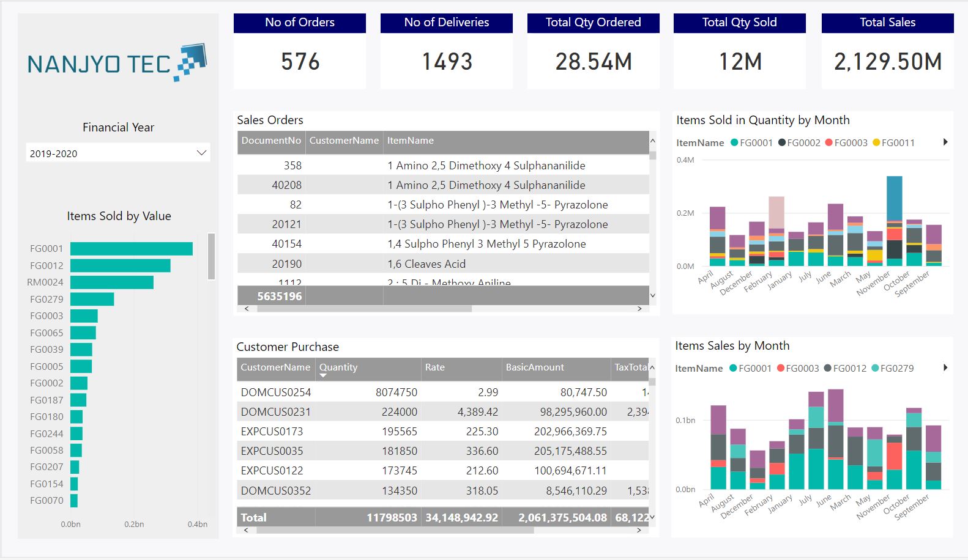Select FG0001 legend dot in Items Sold in Quantity
This screenshot has height=560, width=968.
pos(734,142)
